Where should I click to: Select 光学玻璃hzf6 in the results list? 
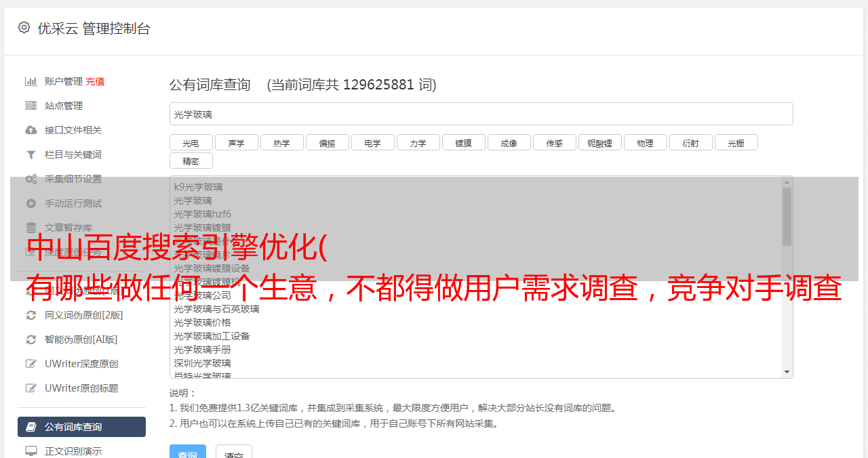(x=202, y=214)
